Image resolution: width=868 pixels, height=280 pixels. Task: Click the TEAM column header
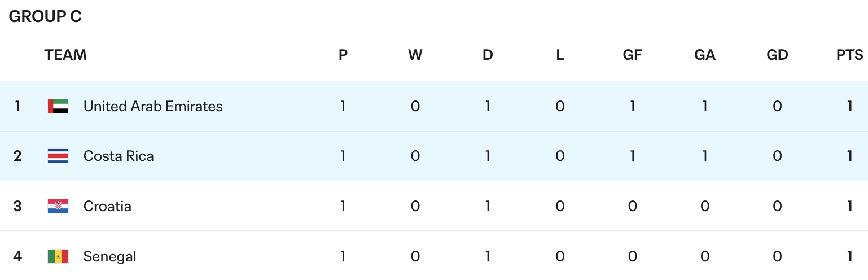(65, 55)
